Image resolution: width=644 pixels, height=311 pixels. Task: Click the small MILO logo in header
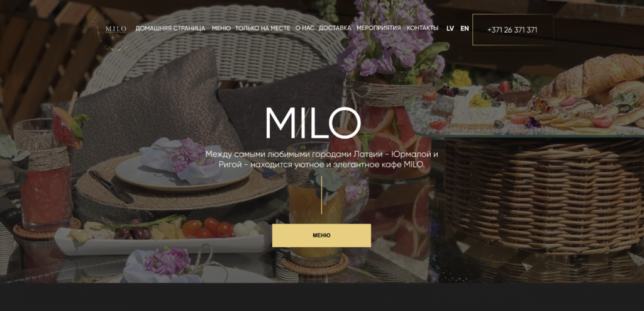(x=116, y=29)
